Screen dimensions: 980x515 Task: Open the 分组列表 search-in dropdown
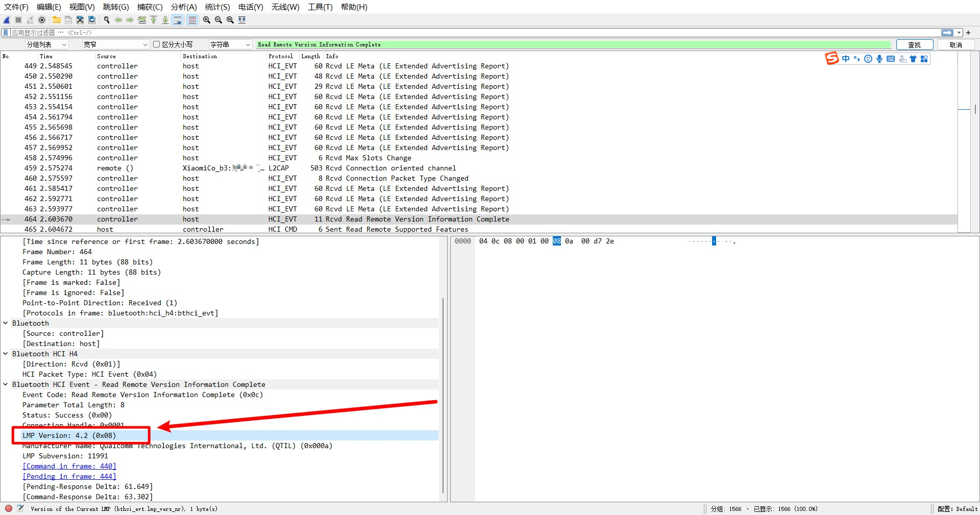[x=46, y=44]
